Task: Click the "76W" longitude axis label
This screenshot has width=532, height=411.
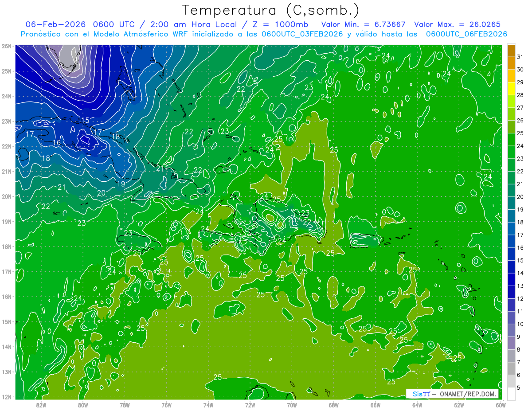Action: coord(166,405)
